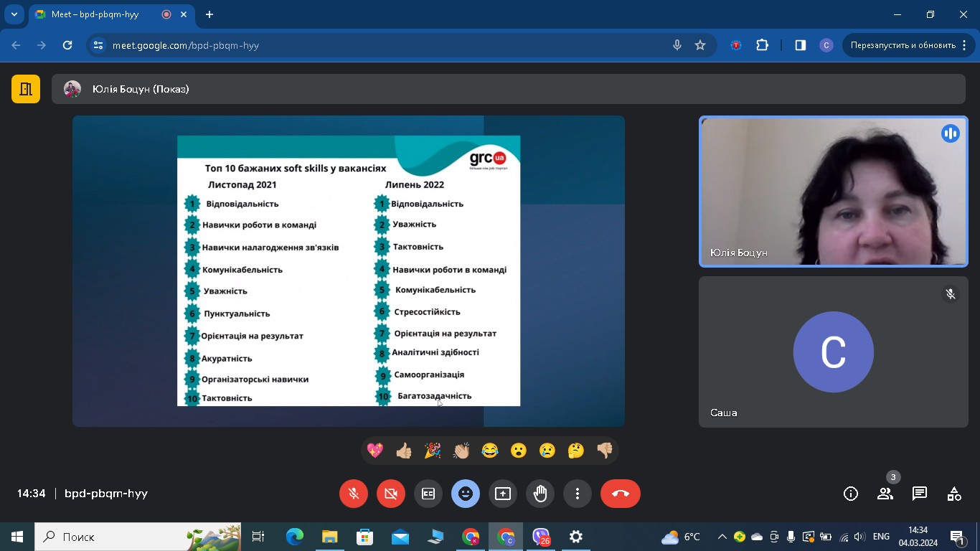Click the red leave call button
Screen dimensions: 980x551
pyautogui.click(x=620, y=494)
